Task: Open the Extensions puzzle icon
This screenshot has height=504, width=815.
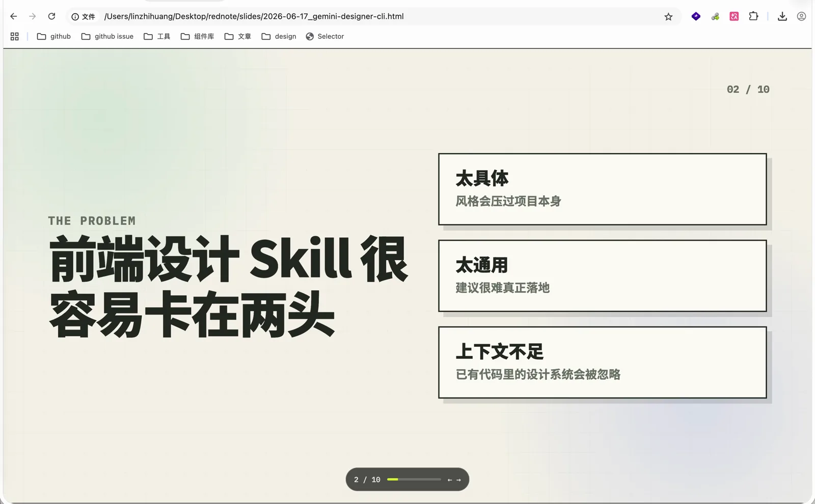Action: coord(753,16)
